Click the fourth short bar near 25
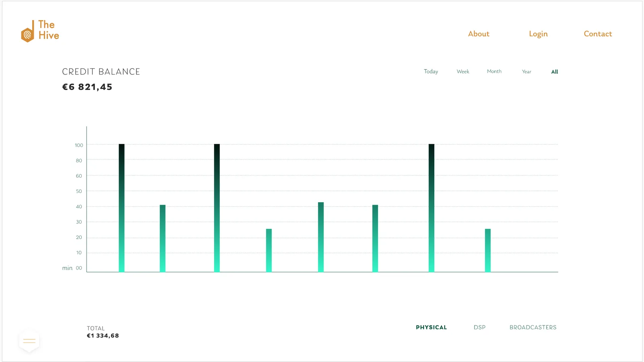The image size is (644, 362). (x=269, y=250)
